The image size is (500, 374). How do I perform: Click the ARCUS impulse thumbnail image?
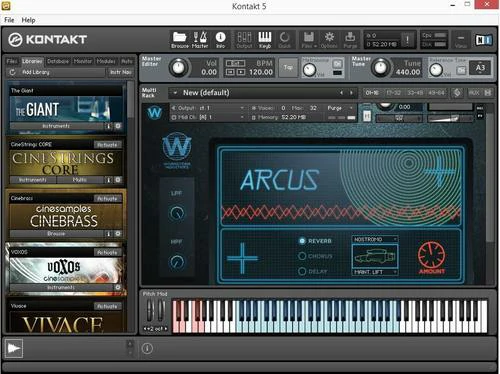tap(375, 256)
